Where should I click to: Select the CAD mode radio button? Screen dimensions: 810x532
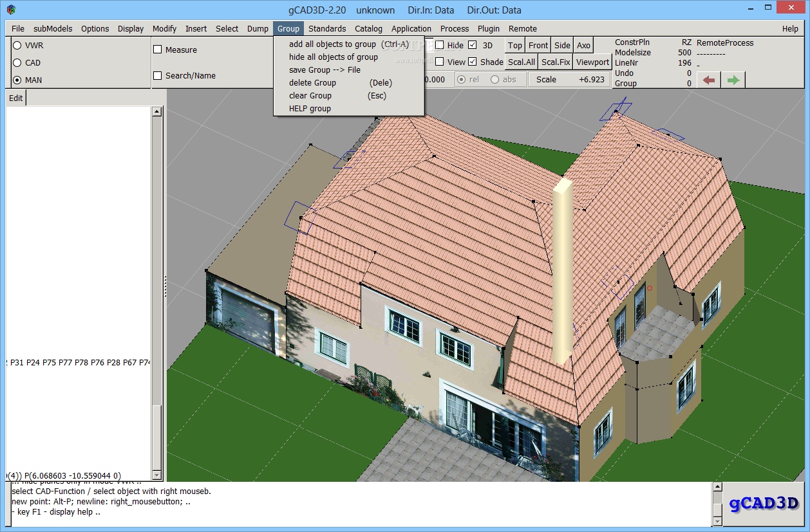pos(17,63)
